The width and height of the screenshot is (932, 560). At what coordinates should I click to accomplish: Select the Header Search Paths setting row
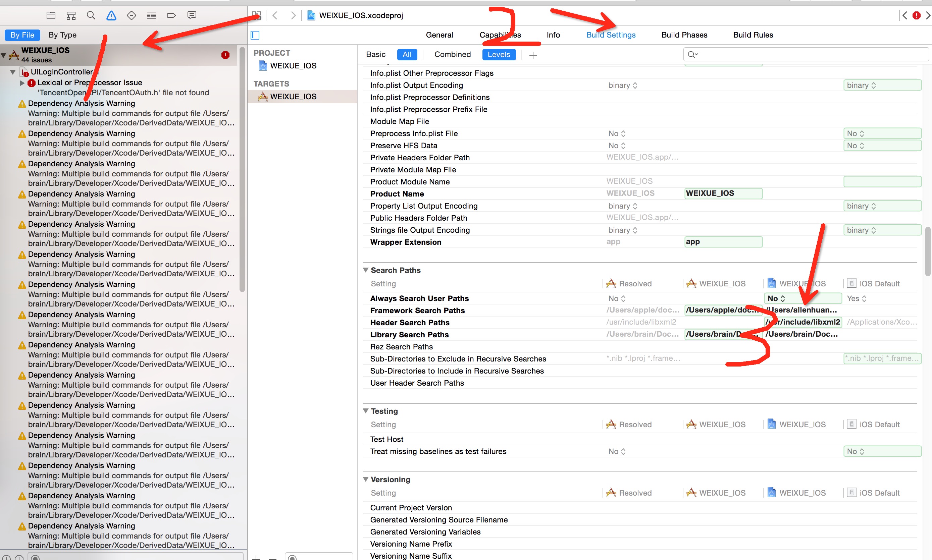coord(640,323)
